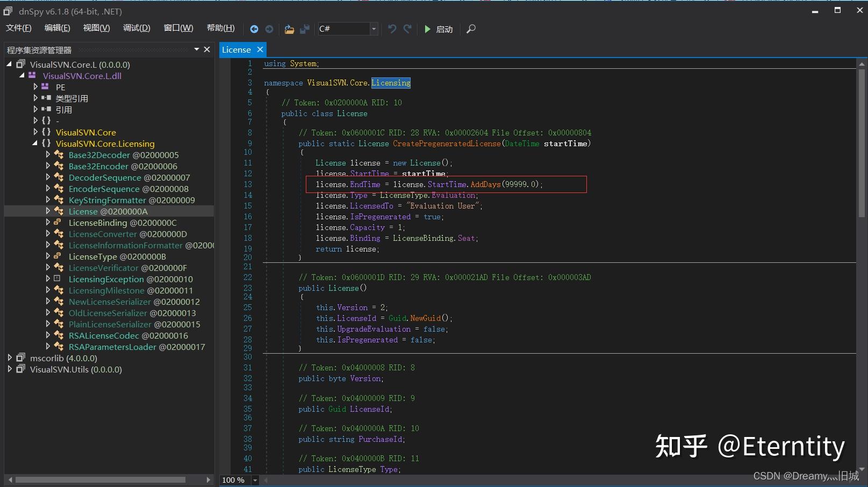
Task: Click the redo icon in toolbar
Action: 407,29
